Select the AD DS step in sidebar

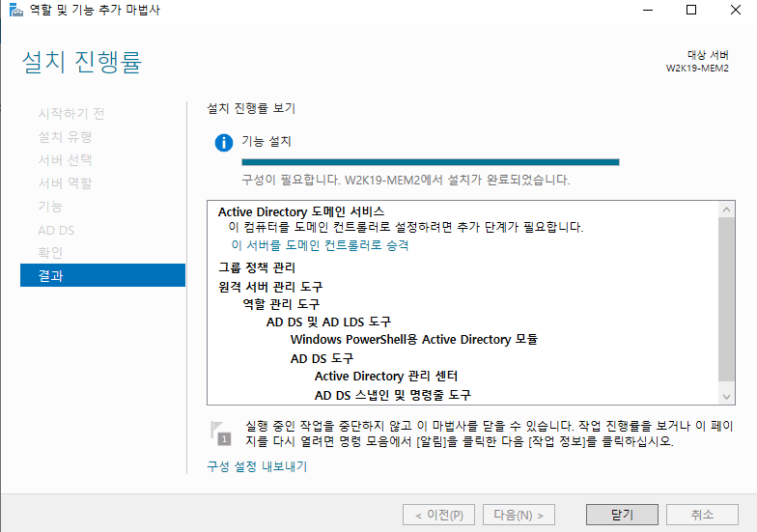point(56,230)
